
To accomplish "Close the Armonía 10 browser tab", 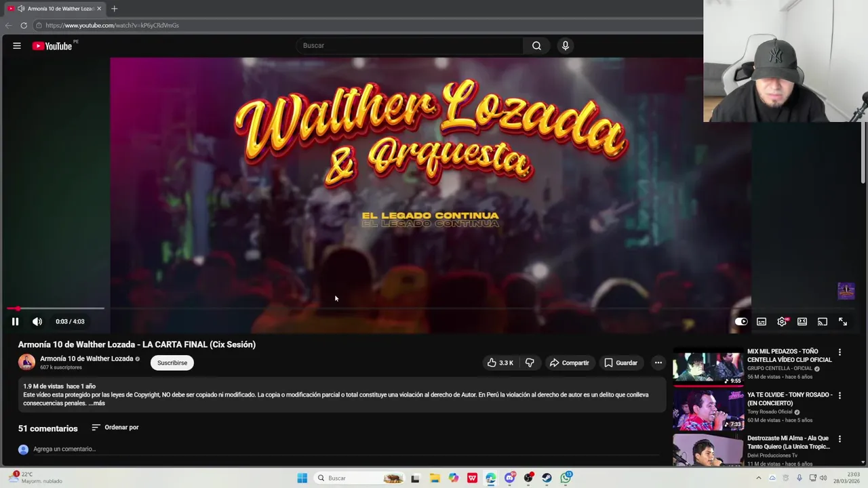I will (x=99, y=9).
